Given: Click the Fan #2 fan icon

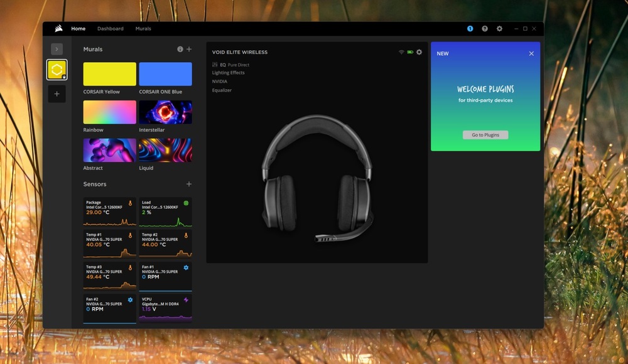Looking at the screenshot, I should click(x=130, y=300).
